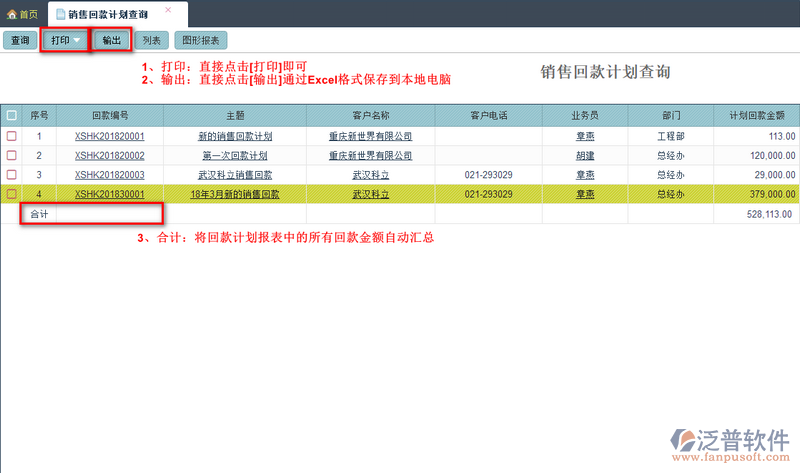800x473 pixels.
Task: Open record link XSHK201820001
Action: pos(109,136)
